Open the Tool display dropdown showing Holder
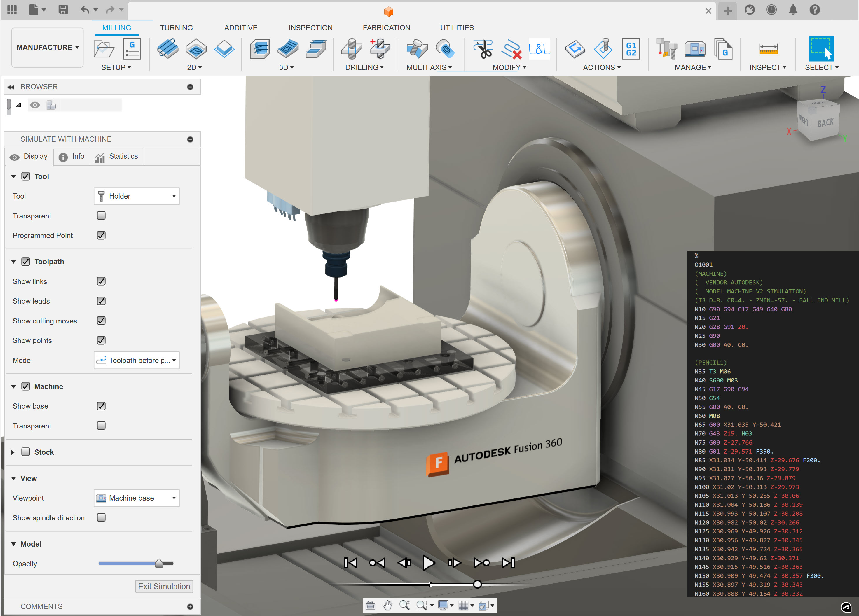This screenshot has width=859, height=616. coord(136,196)
